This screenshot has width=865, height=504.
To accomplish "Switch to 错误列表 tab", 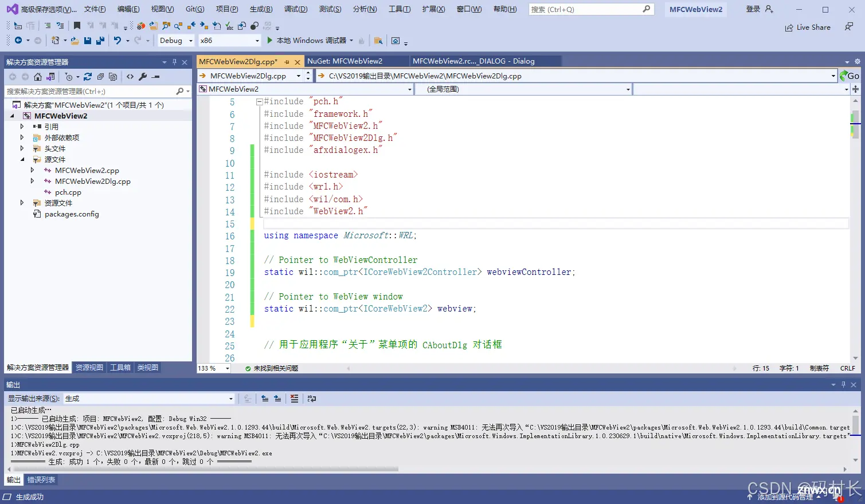I will 41,480.
